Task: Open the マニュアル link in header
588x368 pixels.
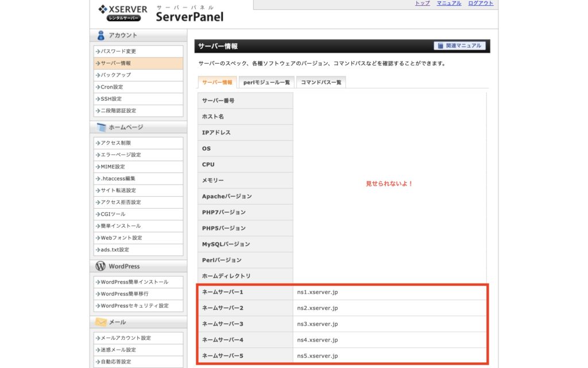Action: pos(449,3)
